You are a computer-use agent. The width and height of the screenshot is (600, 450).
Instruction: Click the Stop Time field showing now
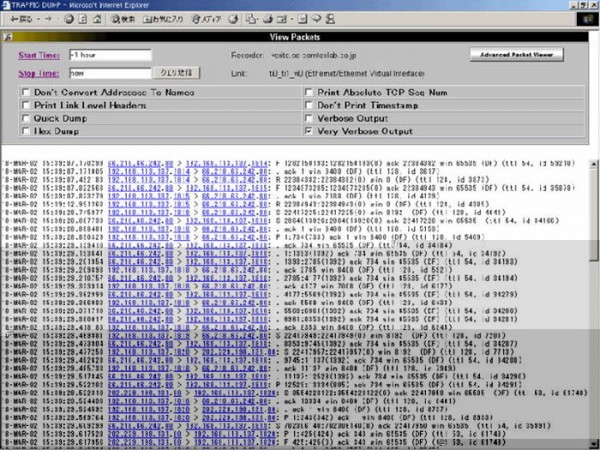[x=110, y=73]
